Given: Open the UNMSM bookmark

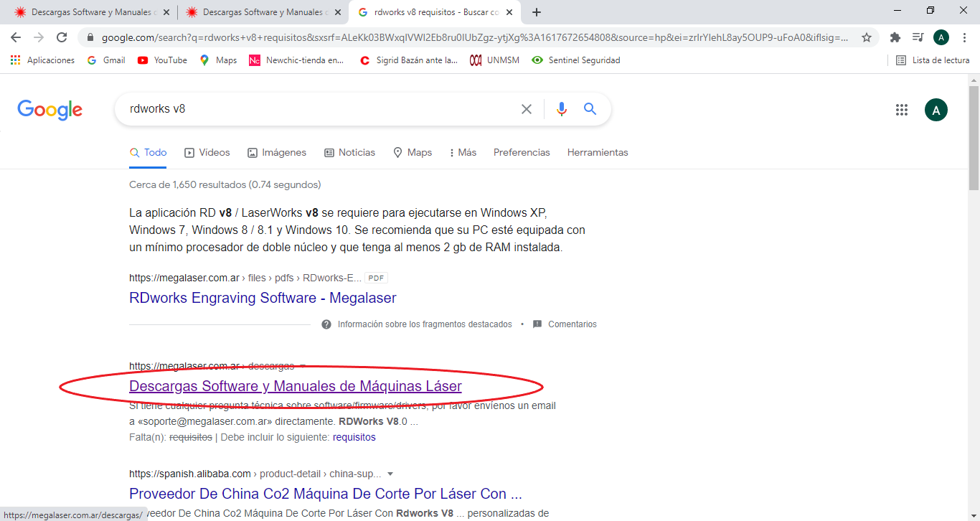Looking at the screenshot, I should (x=495, y=60).
